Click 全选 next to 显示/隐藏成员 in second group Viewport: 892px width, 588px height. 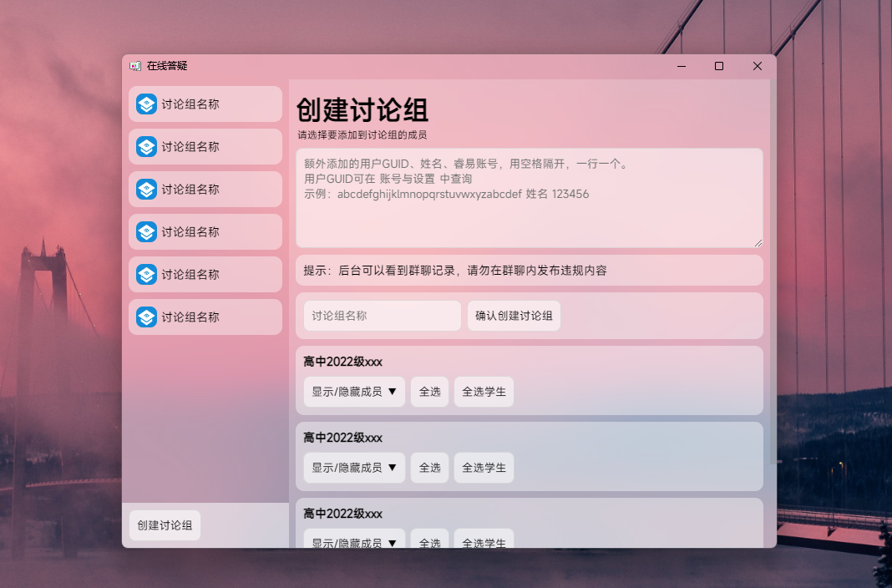tap(429, 468)
